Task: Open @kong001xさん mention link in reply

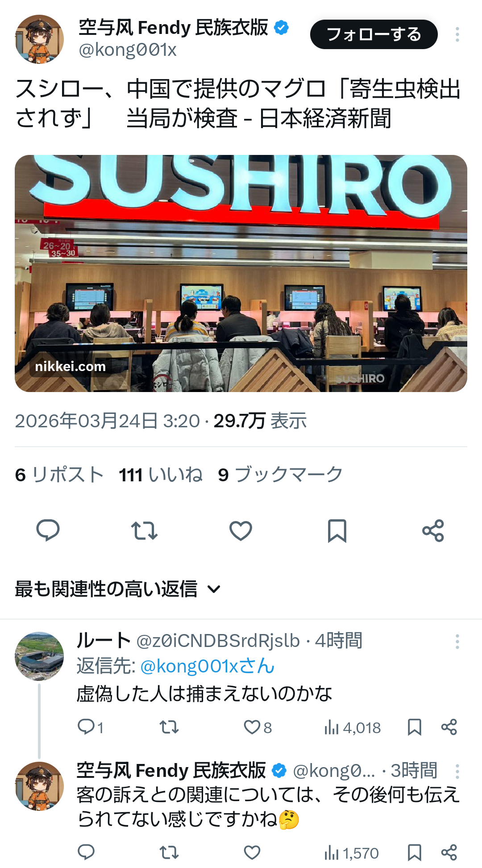Action: point(207,666)
